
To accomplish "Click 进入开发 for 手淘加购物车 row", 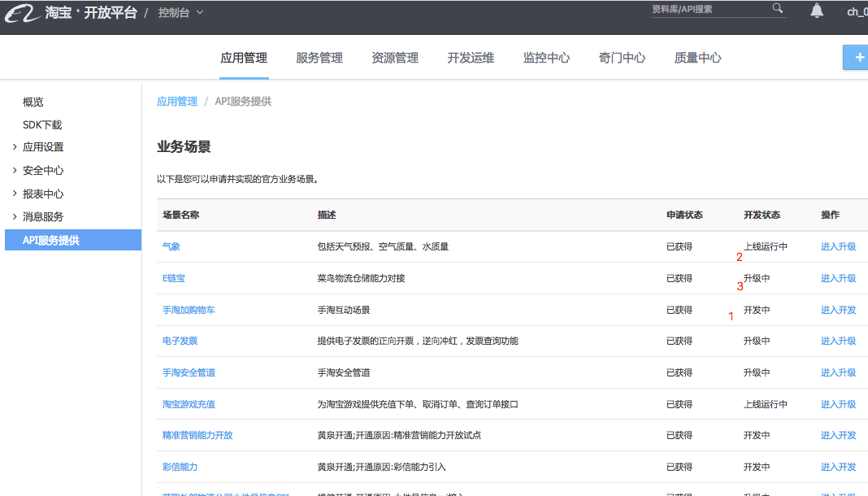I will coord(838,310).
